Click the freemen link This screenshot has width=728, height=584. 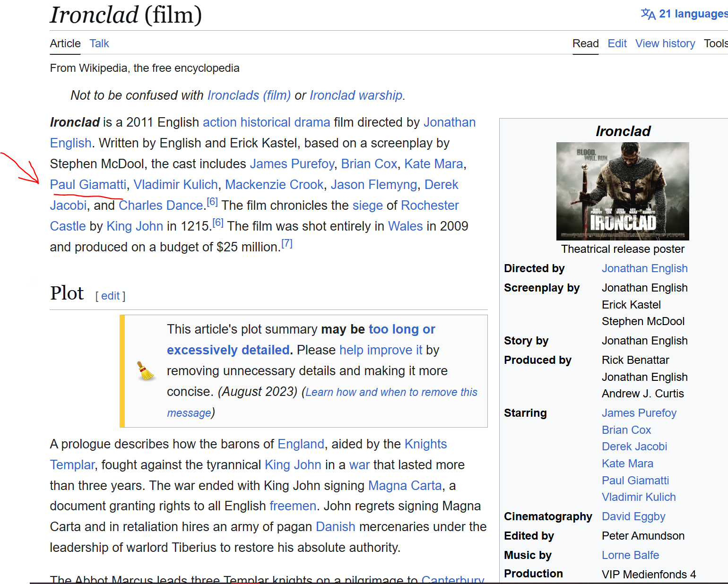[x=293, y=506]
